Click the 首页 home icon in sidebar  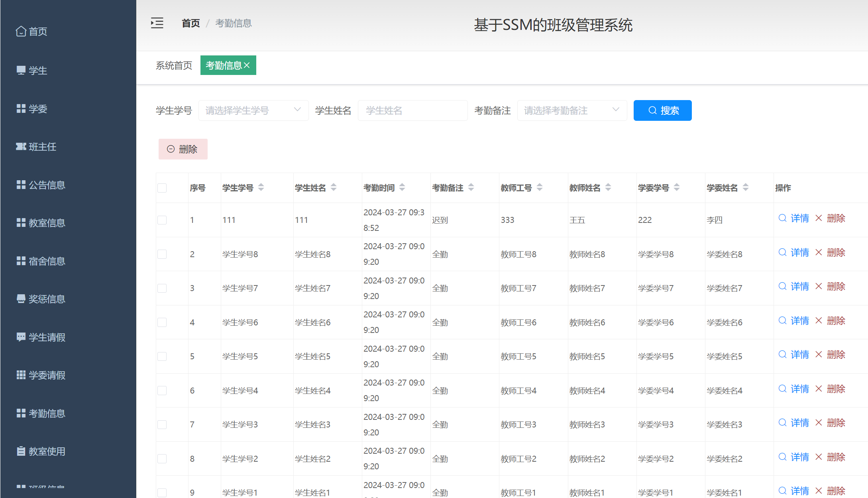21,31
